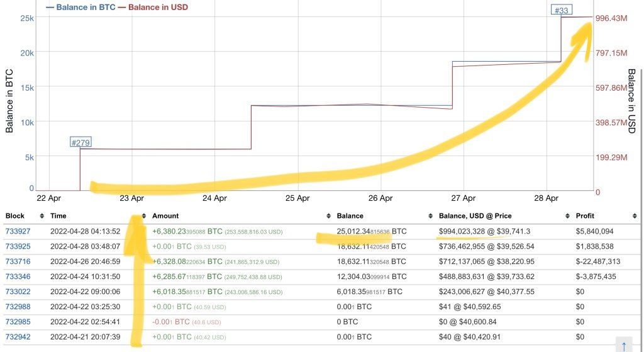Click the #33 chart annotation marker
Viewport: 644px width, 352px height.
(560, 10)
